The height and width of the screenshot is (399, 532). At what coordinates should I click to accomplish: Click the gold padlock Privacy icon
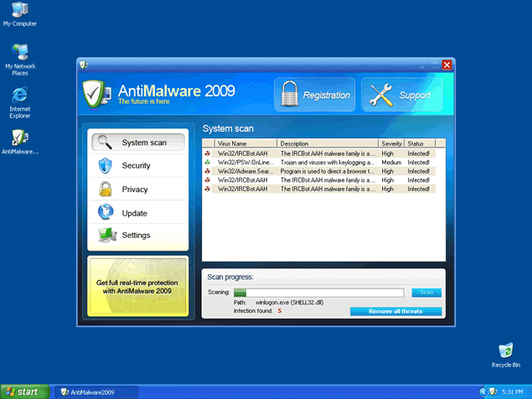click(105, 189)
